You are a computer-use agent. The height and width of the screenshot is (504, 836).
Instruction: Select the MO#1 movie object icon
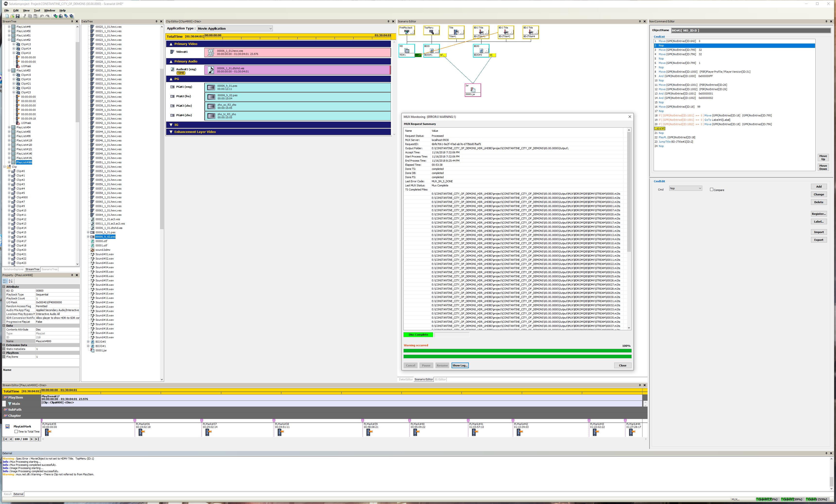click(x=407, y=51)
